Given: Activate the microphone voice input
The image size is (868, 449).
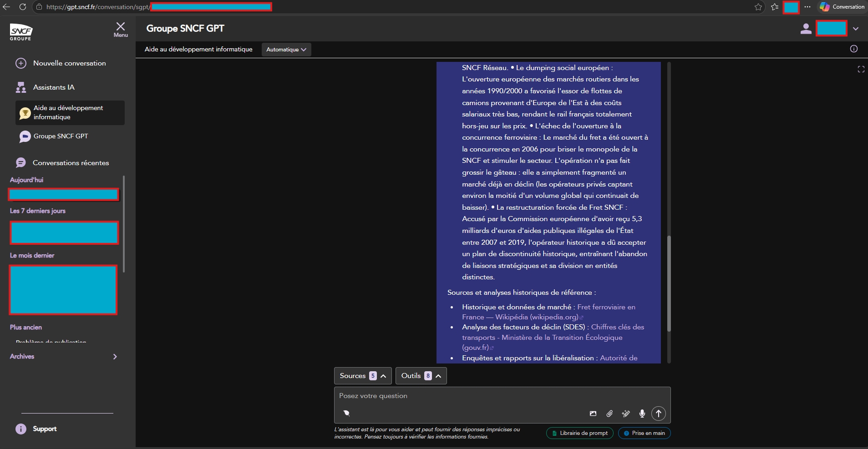Looking at the screenshot, I should 642,414.
